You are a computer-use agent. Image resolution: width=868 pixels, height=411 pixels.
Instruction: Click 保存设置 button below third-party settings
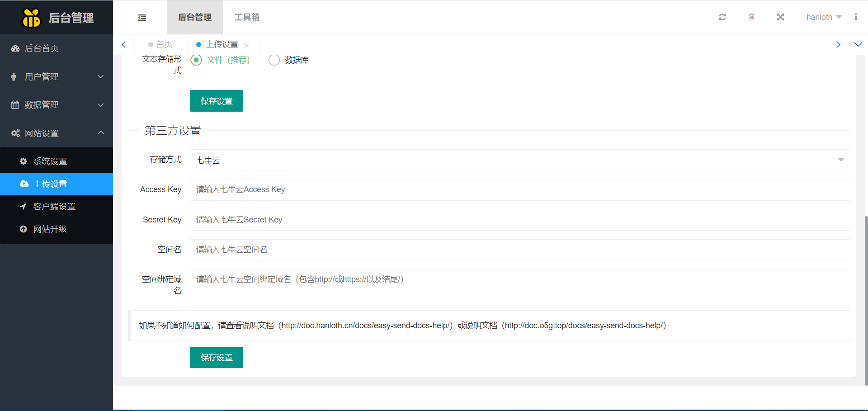click(216, 357)
